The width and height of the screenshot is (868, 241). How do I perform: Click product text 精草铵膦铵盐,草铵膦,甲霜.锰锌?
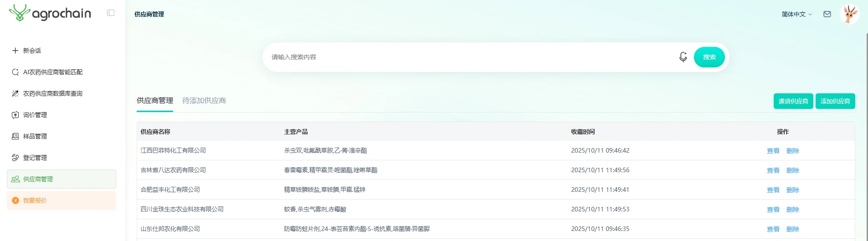[325, 190]
